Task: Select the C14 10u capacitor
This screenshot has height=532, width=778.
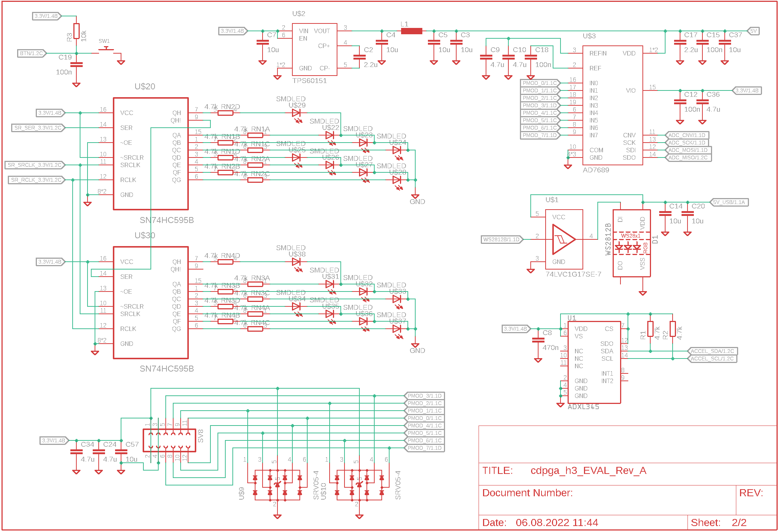Action: [665, 213]
